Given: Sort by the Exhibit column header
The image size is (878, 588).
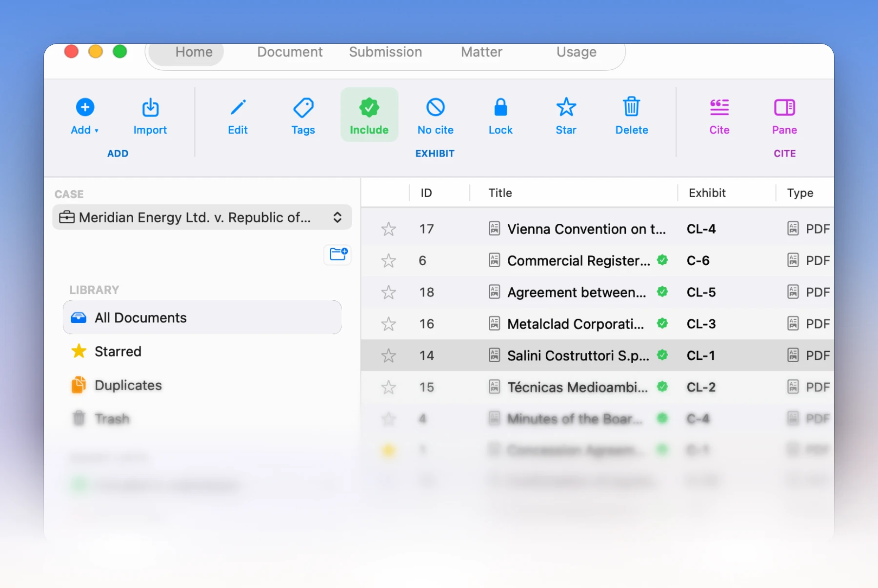Looking at the screenshot, I should coord(707,193).
